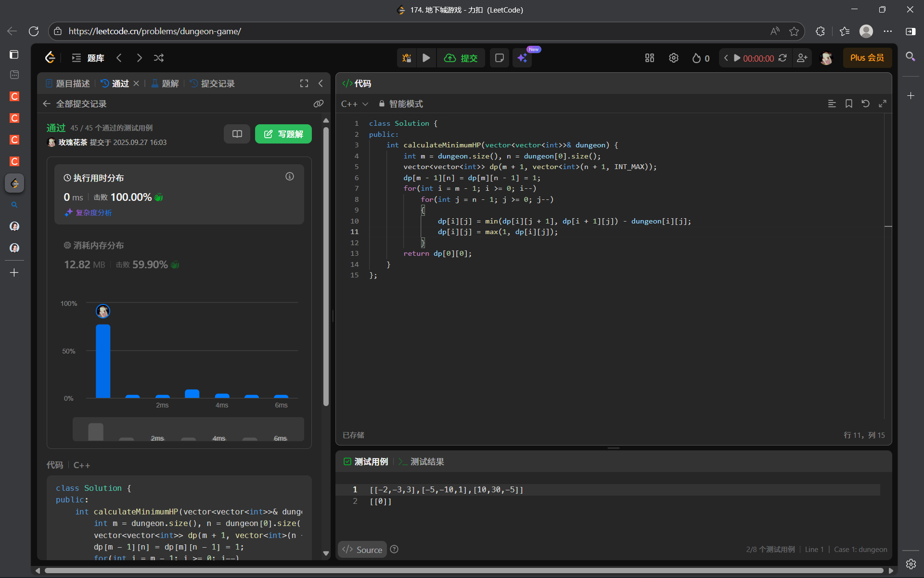Open the AI sparkle assistant icon

point(522,58)
